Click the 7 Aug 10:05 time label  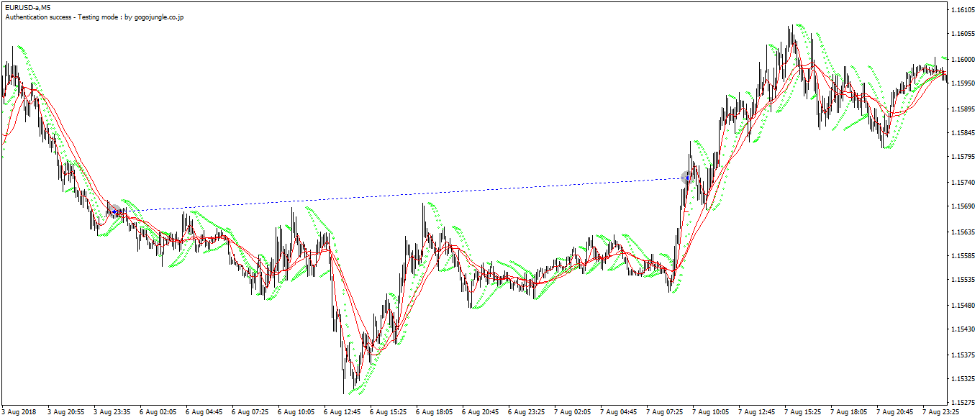pos(711,413)
